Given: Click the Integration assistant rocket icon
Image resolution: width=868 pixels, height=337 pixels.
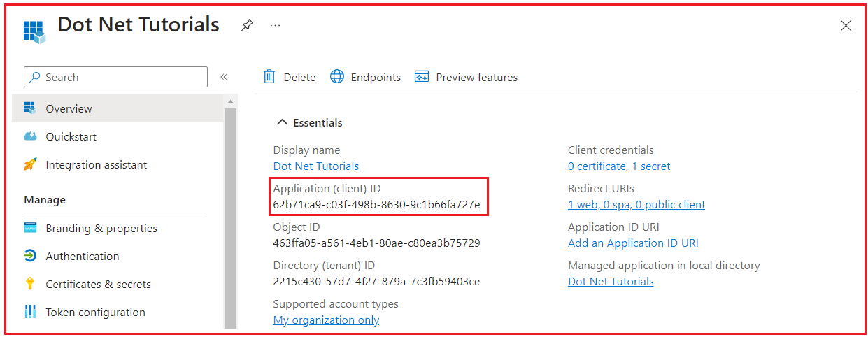Looking at the screenshot, I should [29, 164].
